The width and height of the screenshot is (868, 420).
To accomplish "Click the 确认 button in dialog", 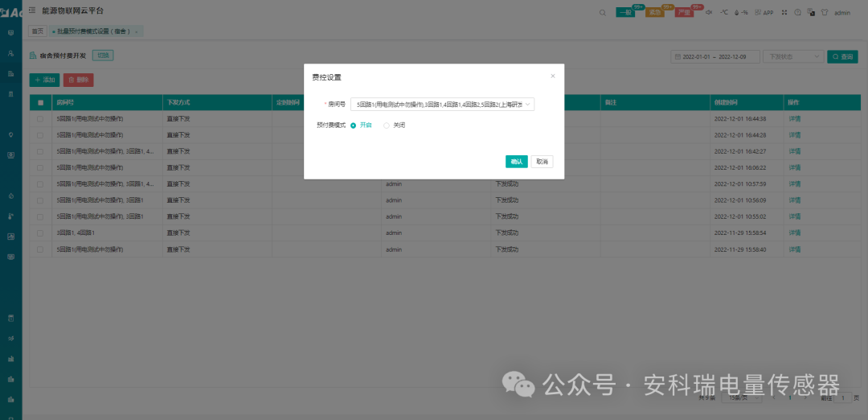I will [x=517, y=161].
